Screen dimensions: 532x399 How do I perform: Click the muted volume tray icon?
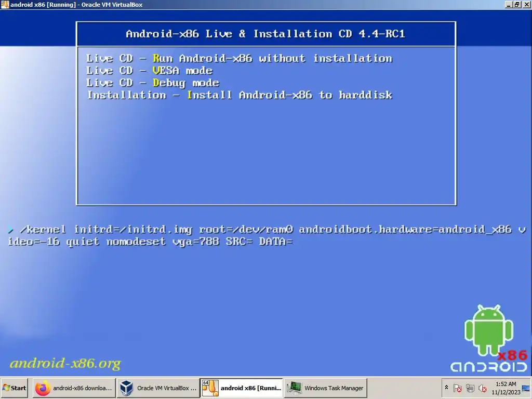pos(482,388)
